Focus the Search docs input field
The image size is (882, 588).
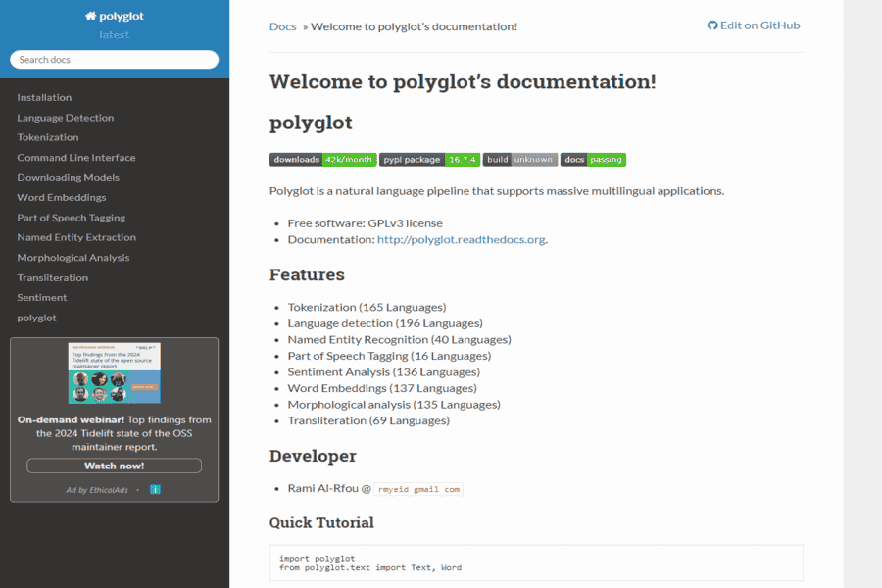pyautogui.click(x=115, y=60)
